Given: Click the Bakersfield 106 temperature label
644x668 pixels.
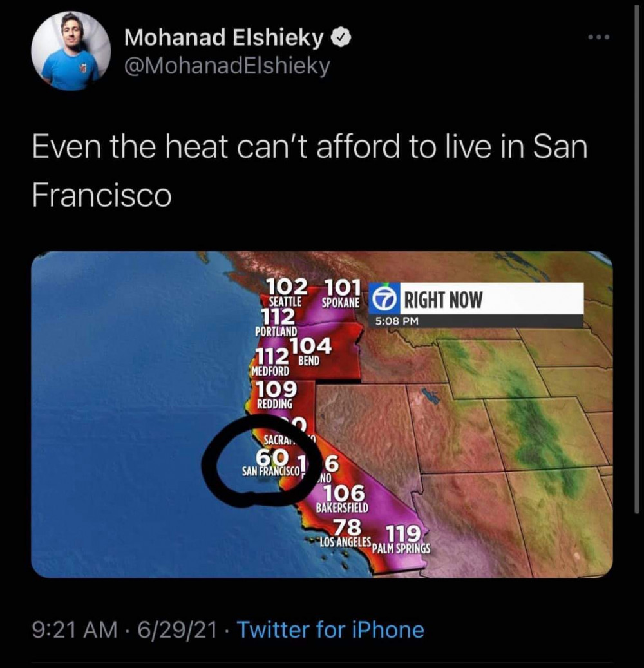Looking at the screenshot, I should (343, 499).
